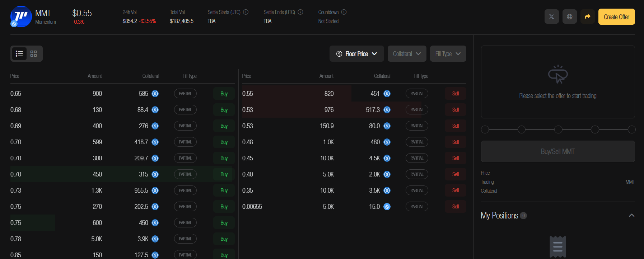Switch to grid view layout
This screenshot has width=644, height=259.
click(34, 53)
